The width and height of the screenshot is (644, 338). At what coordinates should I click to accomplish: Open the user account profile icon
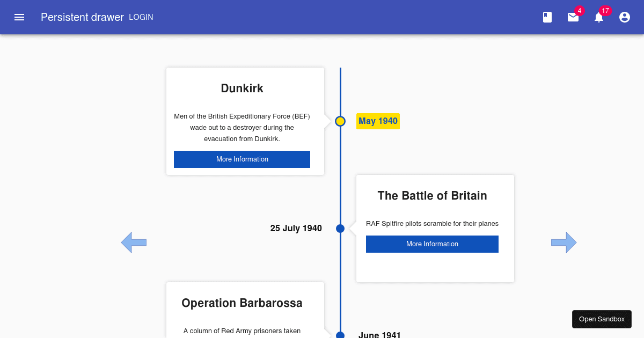coord(624,17)
